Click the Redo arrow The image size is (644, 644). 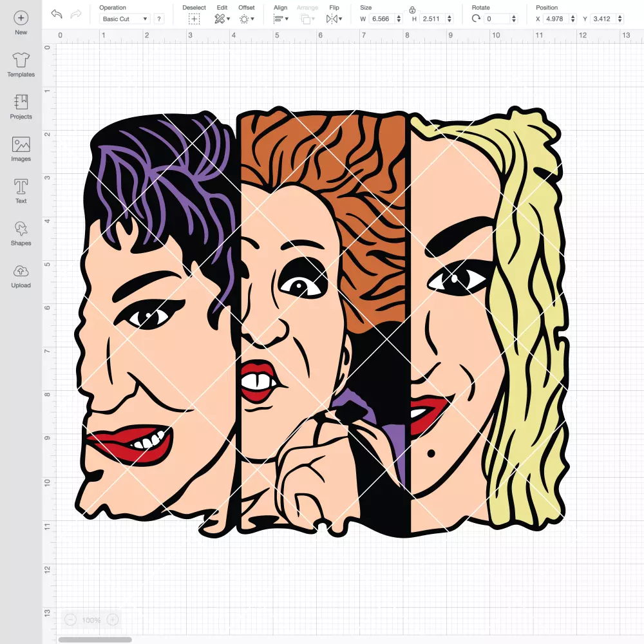[x=75, y=14]
